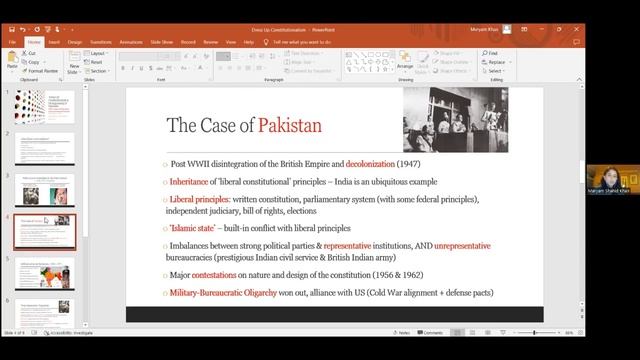640x360 pixels.
Task: Click Convert to SmartArt button
Action: coord(309,71)
